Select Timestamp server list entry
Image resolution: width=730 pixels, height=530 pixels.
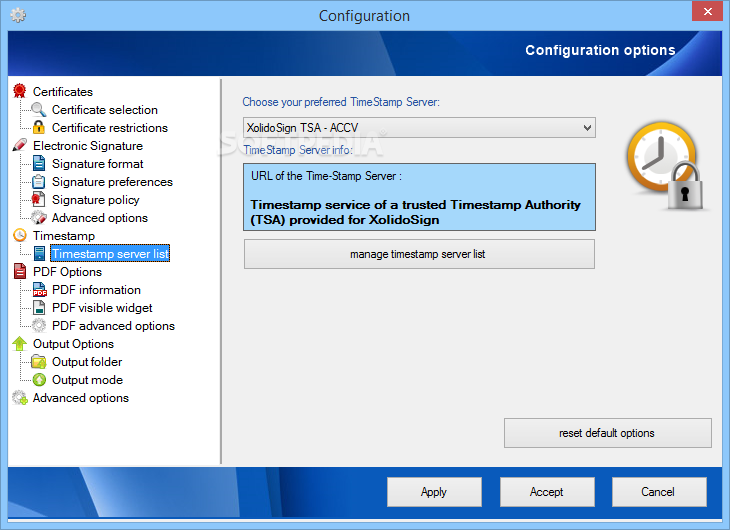pyautogui.click(x=110, y=253)
